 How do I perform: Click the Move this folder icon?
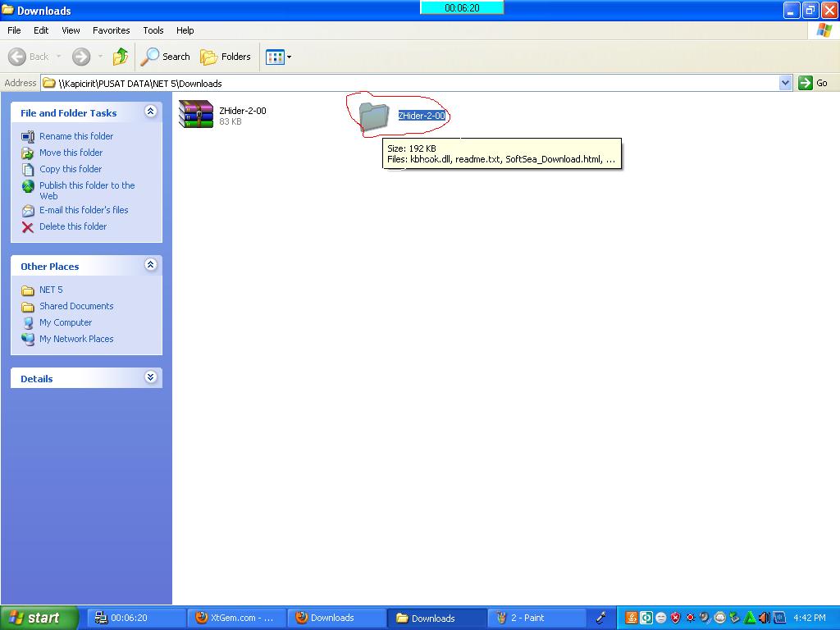tap(28, 153)
